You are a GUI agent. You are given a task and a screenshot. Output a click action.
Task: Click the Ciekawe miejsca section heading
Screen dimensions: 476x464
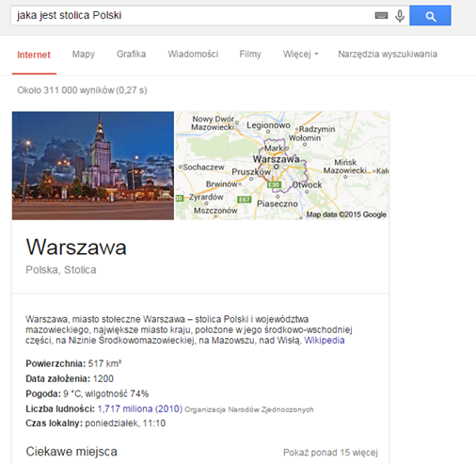[71, 452]
